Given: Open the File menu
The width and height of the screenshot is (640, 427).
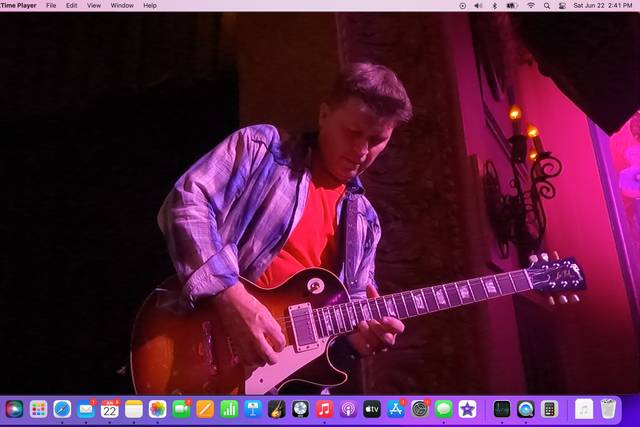Looking at the screenshot, I should (x=51, y=5).
